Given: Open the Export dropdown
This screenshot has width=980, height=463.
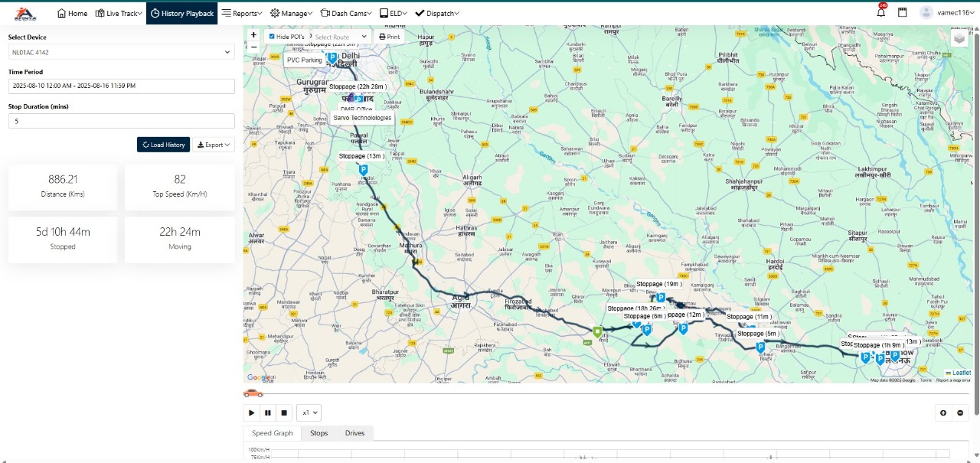Looking at the screenshot, I should tap(213, 145).
